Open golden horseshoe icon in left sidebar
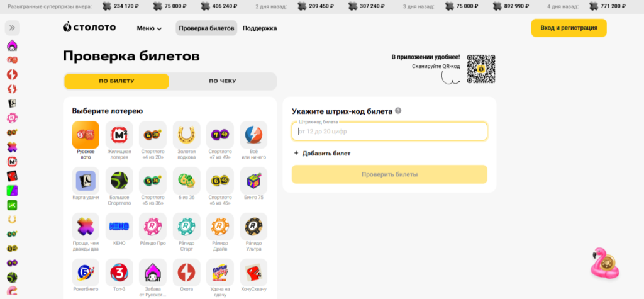Screen dimensions: 644x299 click(x=13, y=220)
